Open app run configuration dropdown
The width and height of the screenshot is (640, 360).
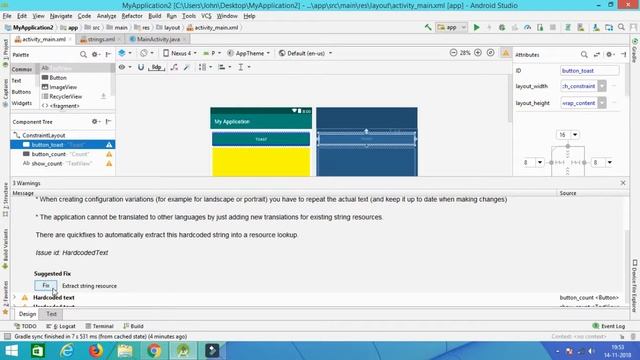(x=451, y=27)
